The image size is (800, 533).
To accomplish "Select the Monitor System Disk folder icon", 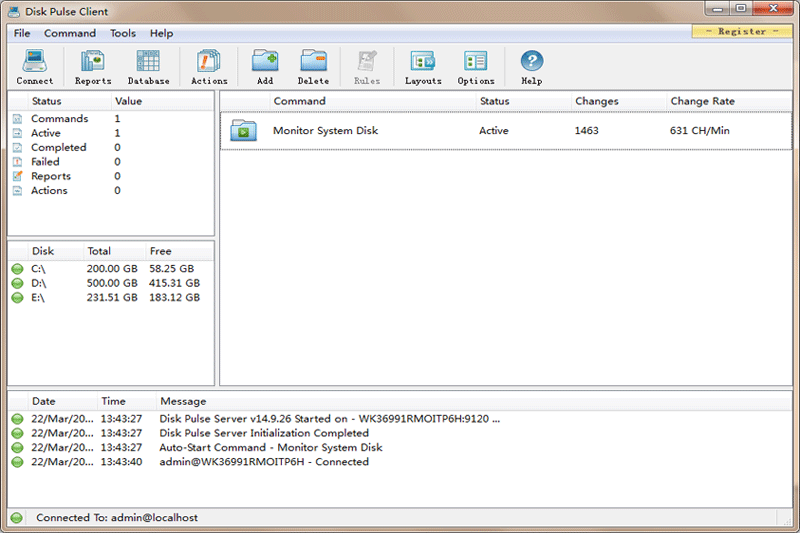I will 243,131.
